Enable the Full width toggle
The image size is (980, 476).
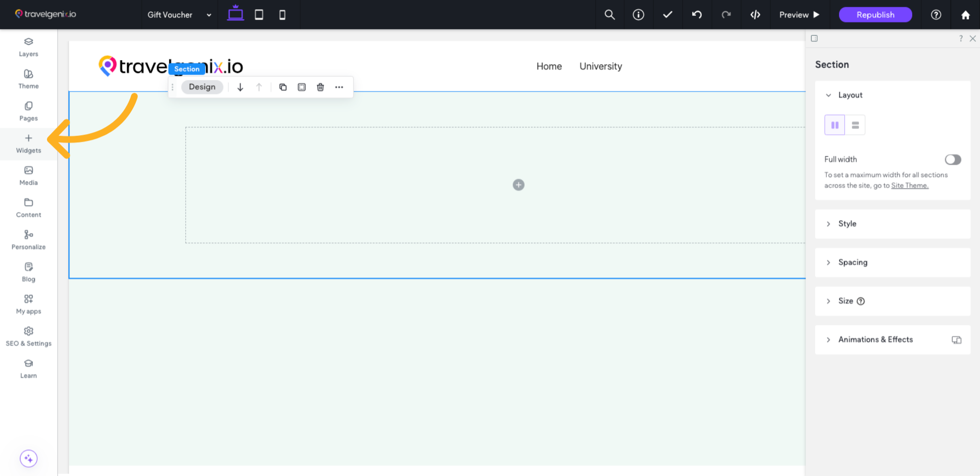[952, 160]
